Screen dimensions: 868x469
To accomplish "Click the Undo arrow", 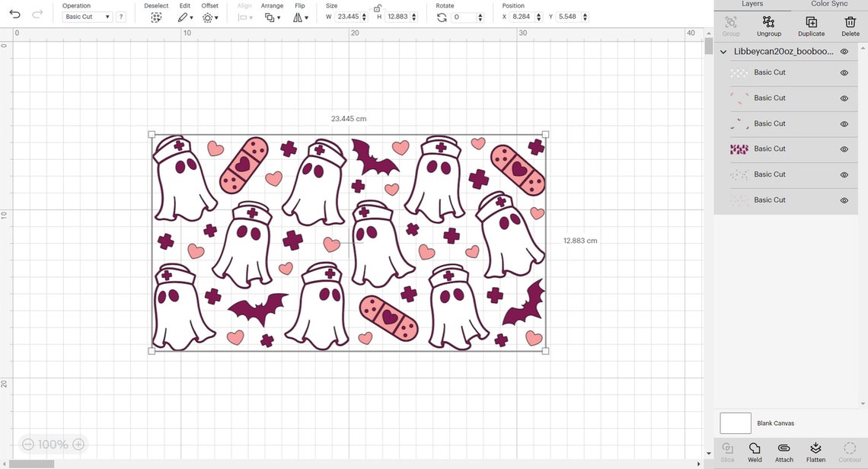I will (x=17, y=13).
